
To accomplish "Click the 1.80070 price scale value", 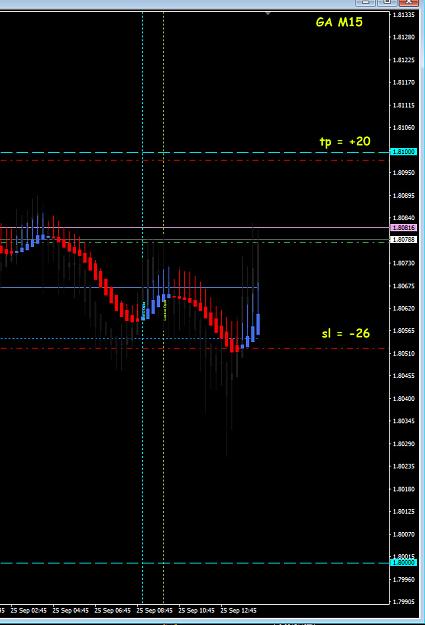I will point(404,534).
